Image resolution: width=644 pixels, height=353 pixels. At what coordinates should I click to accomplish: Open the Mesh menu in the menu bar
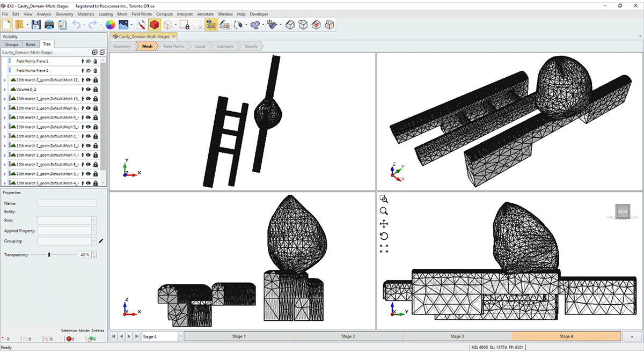[122, 13]
